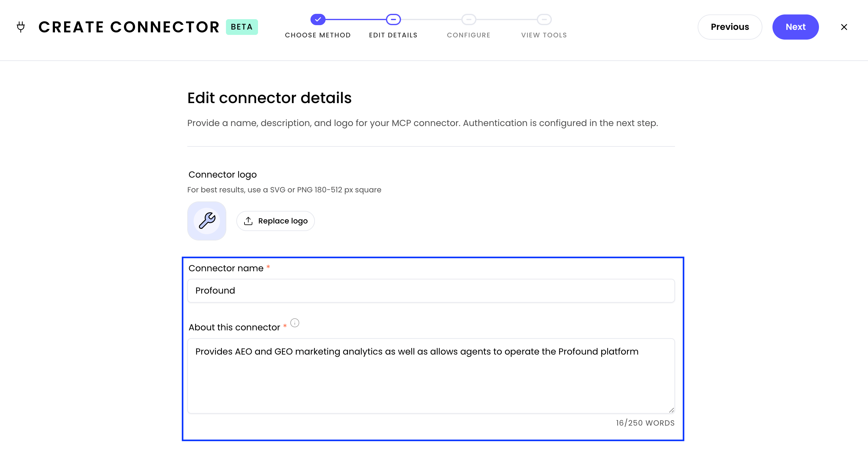This screenshot has width=868, height=474.
Task: Click the 16/250 WORDS counter
Action: (645, 423)
